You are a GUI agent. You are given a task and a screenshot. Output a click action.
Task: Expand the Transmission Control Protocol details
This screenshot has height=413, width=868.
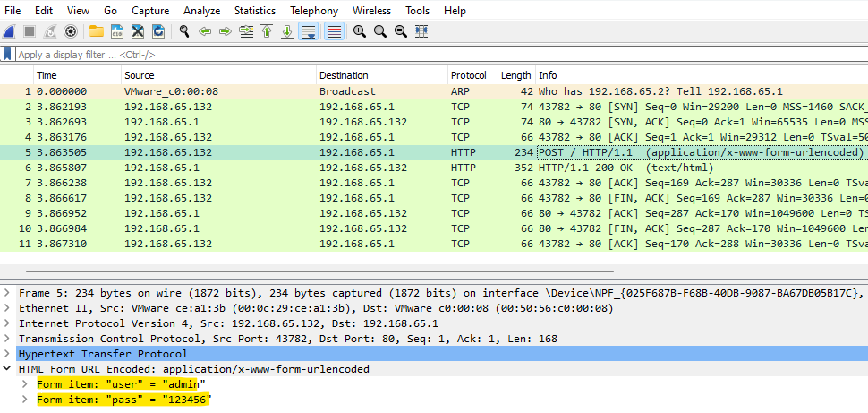click(x=10, y=339)
